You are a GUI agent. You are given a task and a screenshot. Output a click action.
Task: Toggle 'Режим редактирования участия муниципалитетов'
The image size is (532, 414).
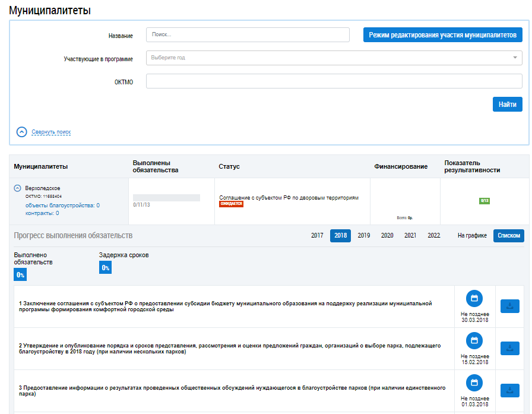point(442,35)
